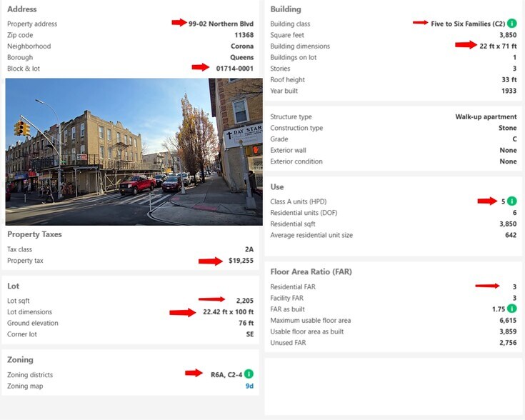Click the Zoning section heading
The width and height of the screenshot is (525, 420).
point(20,359)
